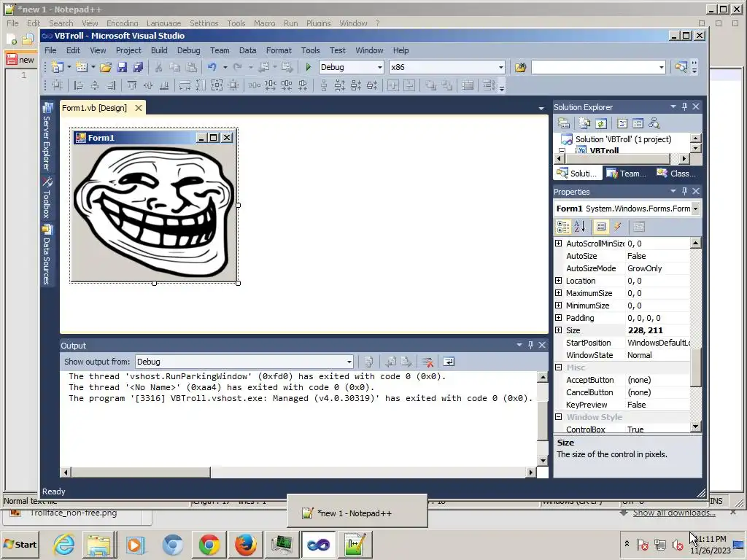Click the Find in Files binoculars-folder icon
The width and height of the screenshot is (747, 560).
coord(521,67)
